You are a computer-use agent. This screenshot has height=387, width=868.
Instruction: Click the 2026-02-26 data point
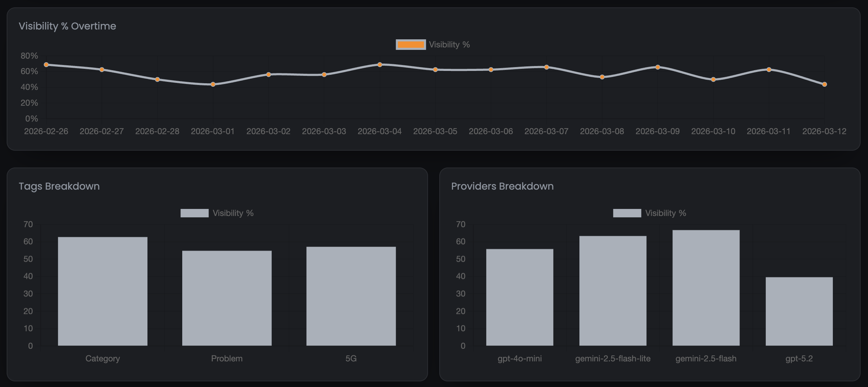coord(46,65)
